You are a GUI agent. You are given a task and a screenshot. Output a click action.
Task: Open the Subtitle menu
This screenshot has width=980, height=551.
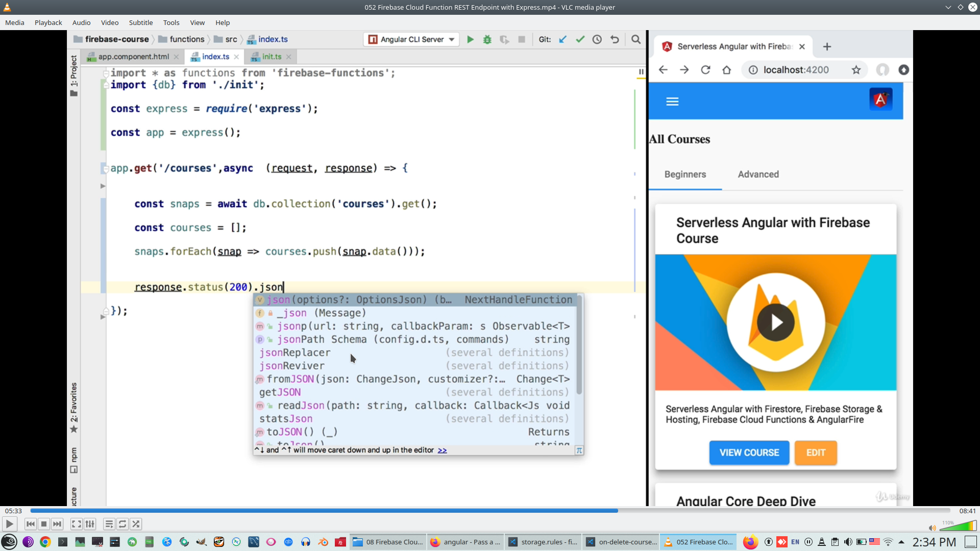pos(140,22)
